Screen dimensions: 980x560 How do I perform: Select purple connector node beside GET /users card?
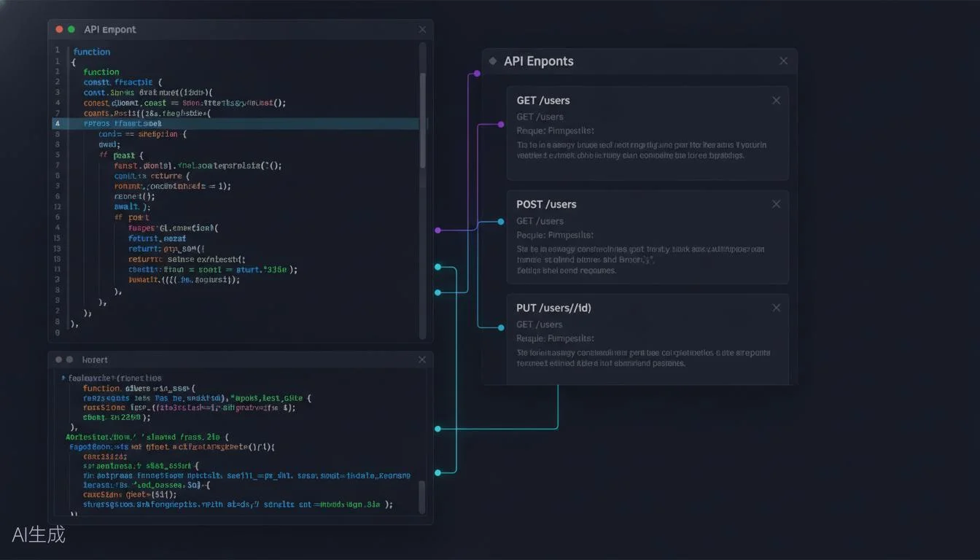tap(501, 125)
